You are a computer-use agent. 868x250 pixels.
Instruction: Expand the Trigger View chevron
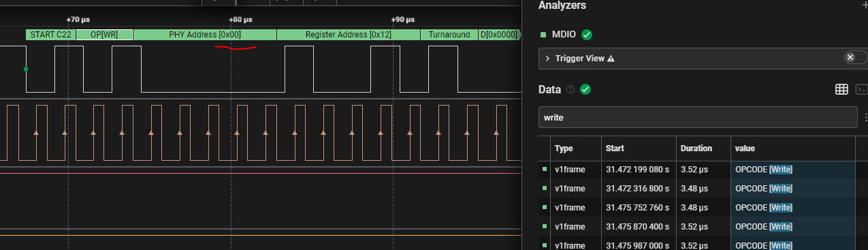pos(547,59)
